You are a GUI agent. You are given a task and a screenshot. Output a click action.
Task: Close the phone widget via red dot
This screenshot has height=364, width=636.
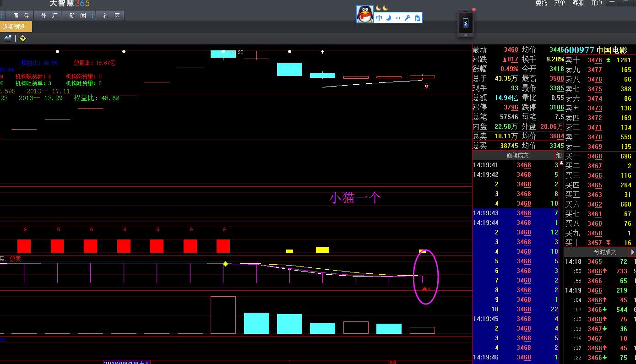coord(474,10)
